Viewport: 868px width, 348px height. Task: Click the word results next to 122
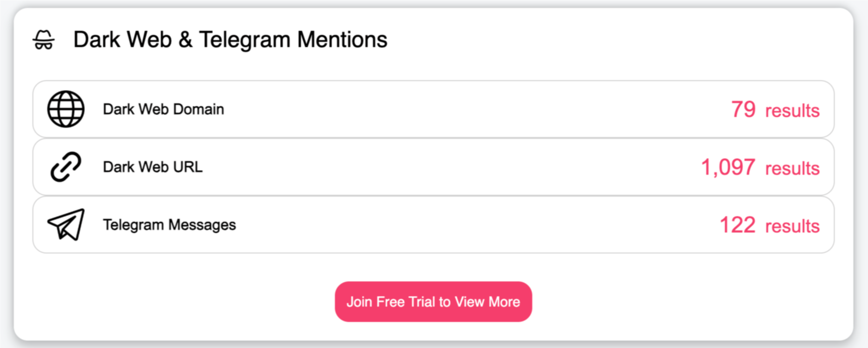(792, 226)
